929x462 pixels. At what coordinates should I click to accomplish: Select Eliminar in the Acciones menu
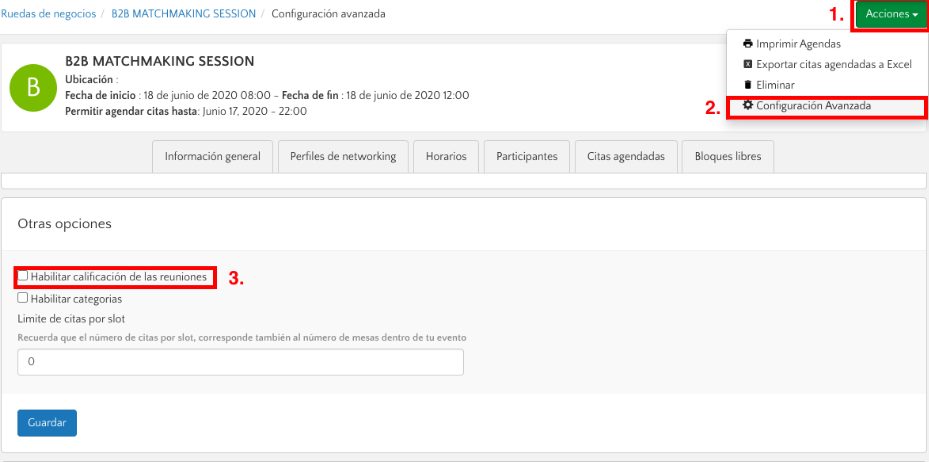tap(775, 85)
